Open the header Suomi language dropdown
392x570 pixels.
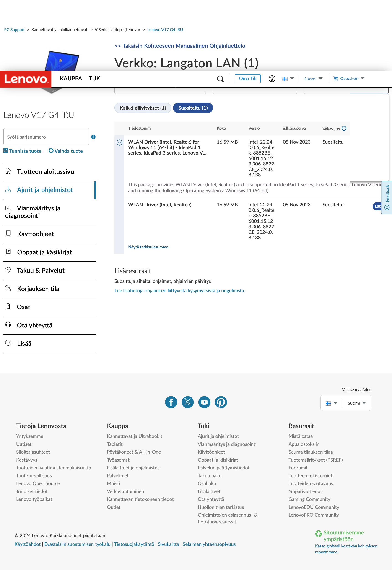pos(313,79)
